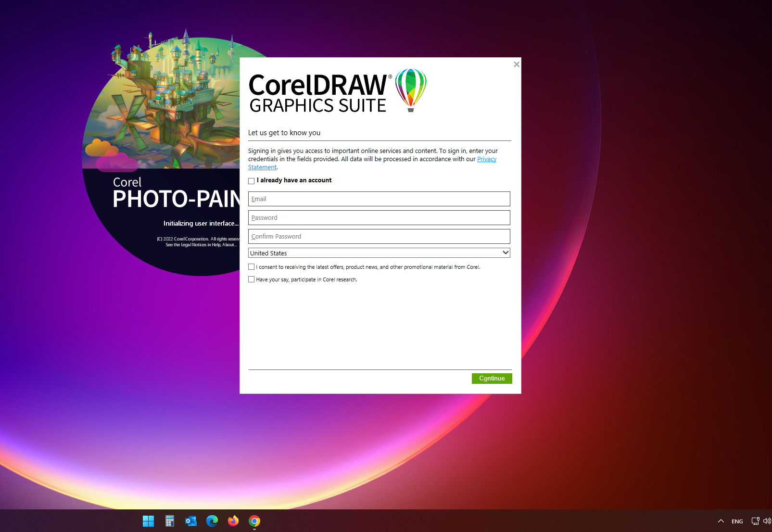Open the network status icon
The width and height of the screenshot is (772, 532).
point(756,521)
